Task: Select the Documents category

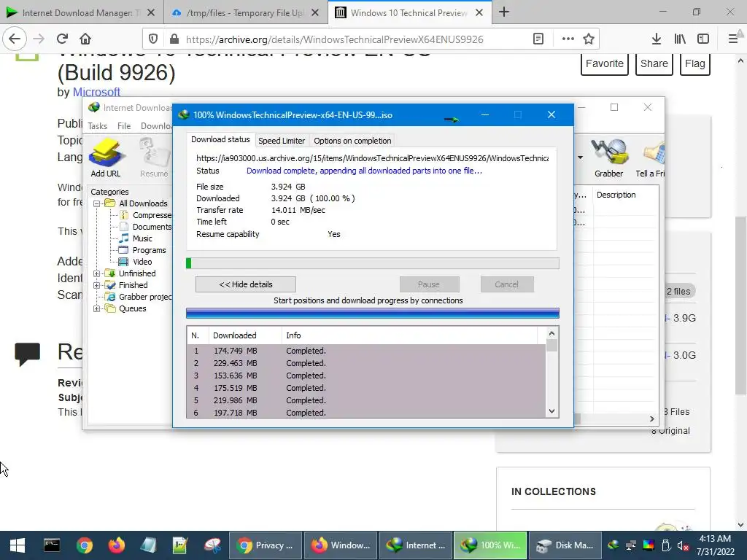Action: tap(152, 227)
